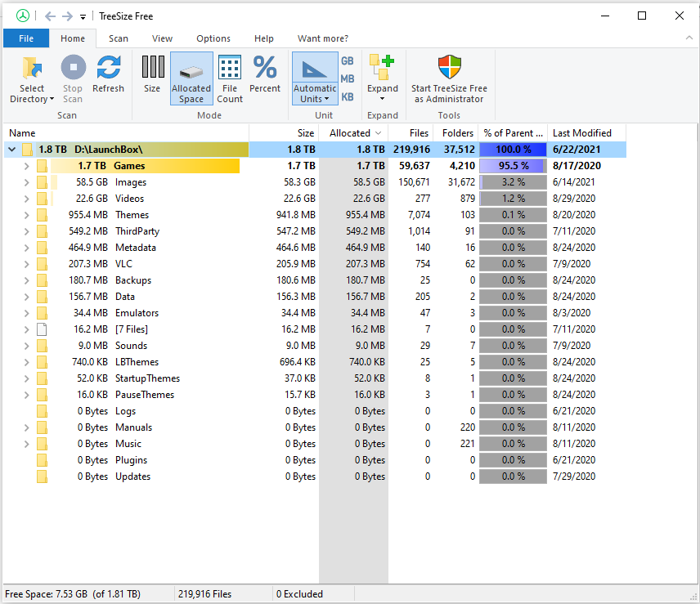Image resolution: width=700 pixels, height=604 pixels.
Task: Sort by the Last Modified column header
Action: [586, 133]
